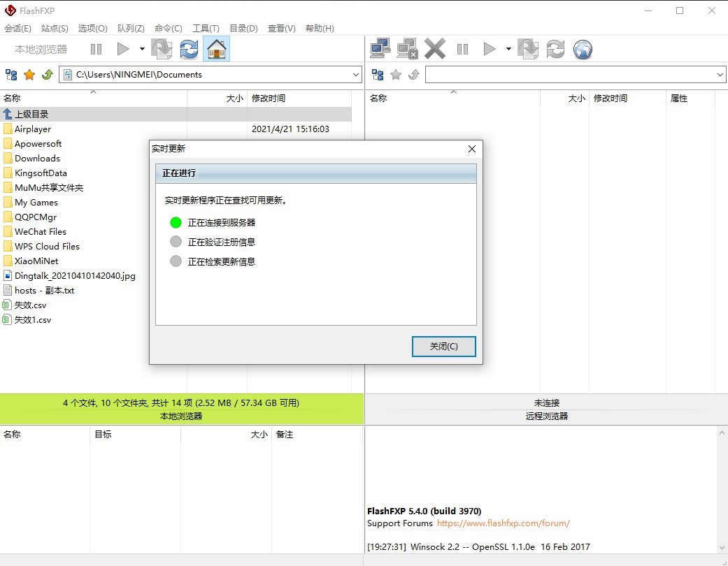The height and width of the screenshot is (566, 728).
Task: Click the Home folder icon
Action: pyautogui.click(x=217, y=49)
